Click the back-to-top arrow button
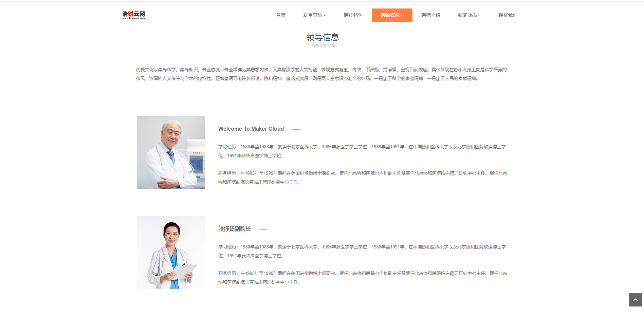Viewport: 644px width, 316px height. click(635, 300)
